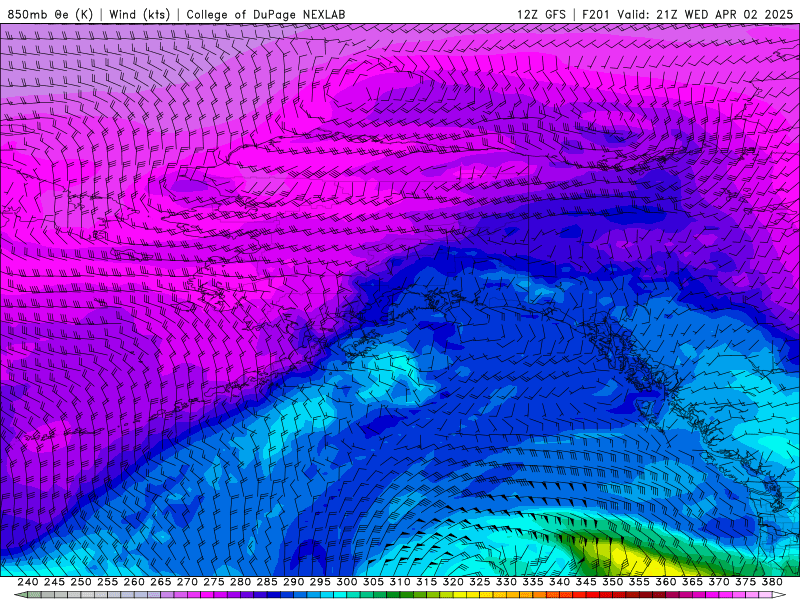
Task: Click "College of DuPage NEXLAB" header text
Action: click(265, 14)
